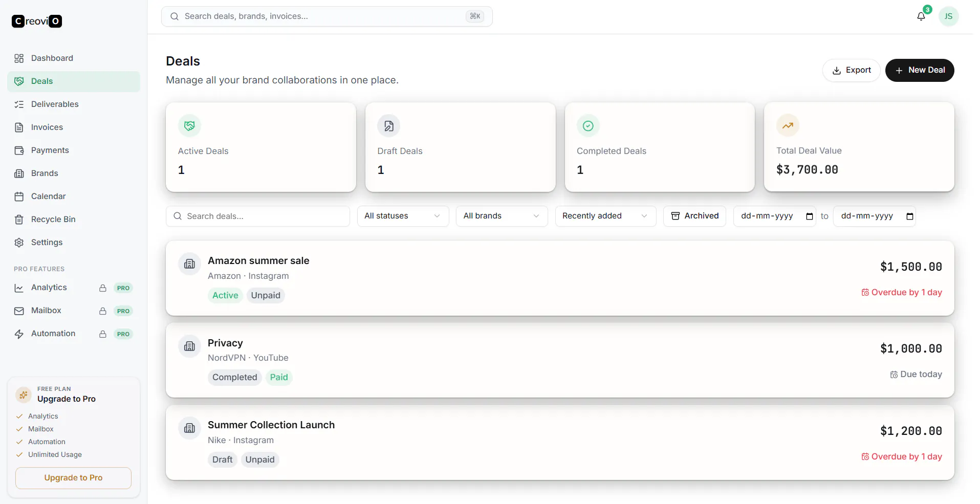Click the Draft status badge
This screenshot has width=980, height=504.
[222, 459]
